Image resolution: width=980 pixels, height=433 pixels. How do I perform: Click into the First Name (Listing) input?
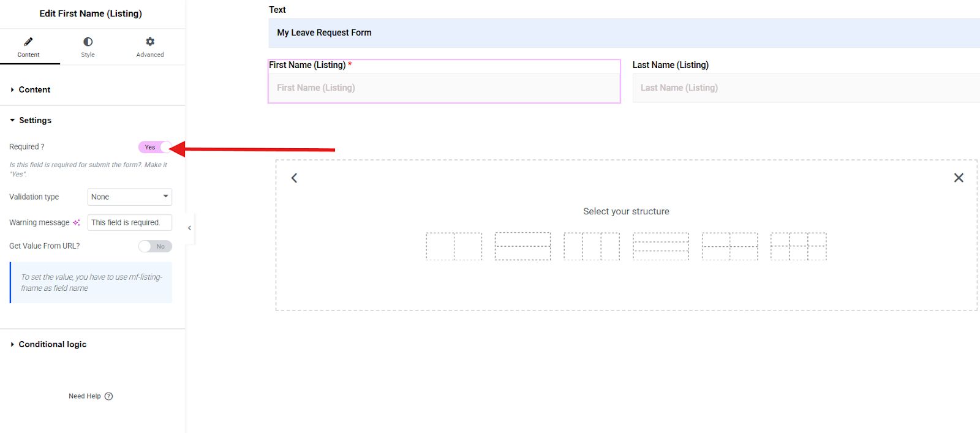444,88
